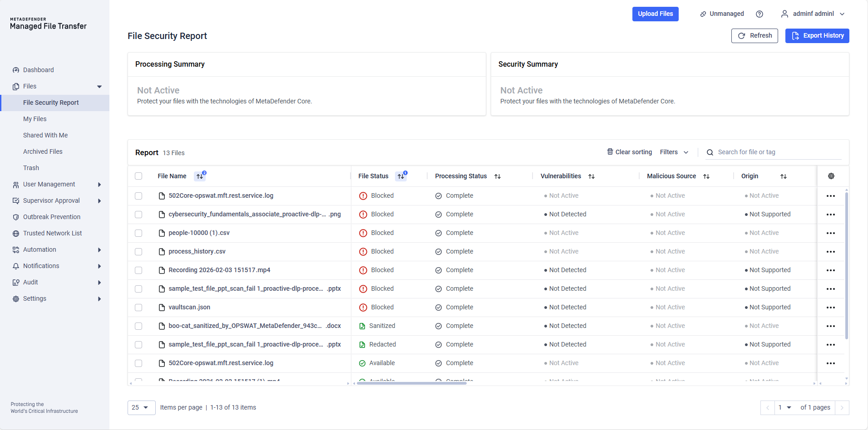Click the Clear sorting trash icon
The width and height of the screenshot is (868, 430).
pos(610,152)
